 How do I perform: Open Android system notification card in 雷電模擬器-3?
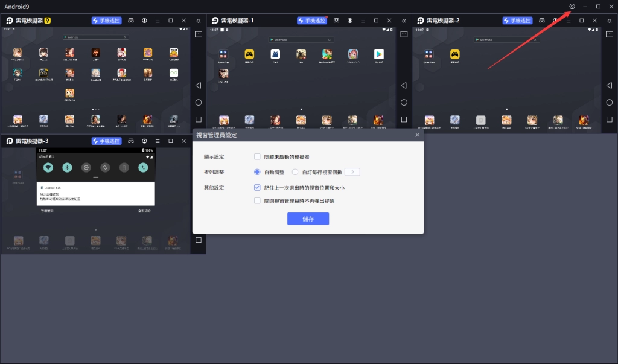(96, 194)
